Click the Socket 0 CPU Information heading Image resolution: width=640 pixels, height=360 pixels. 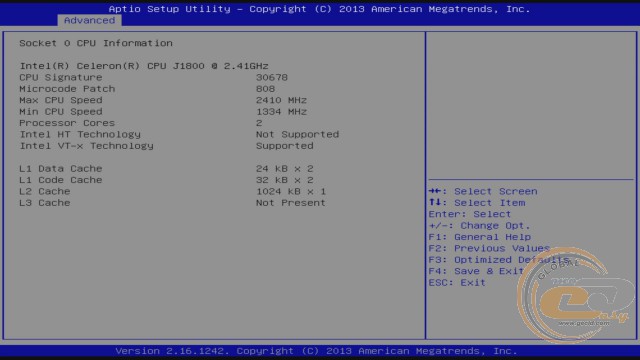[x=96, y=43]
